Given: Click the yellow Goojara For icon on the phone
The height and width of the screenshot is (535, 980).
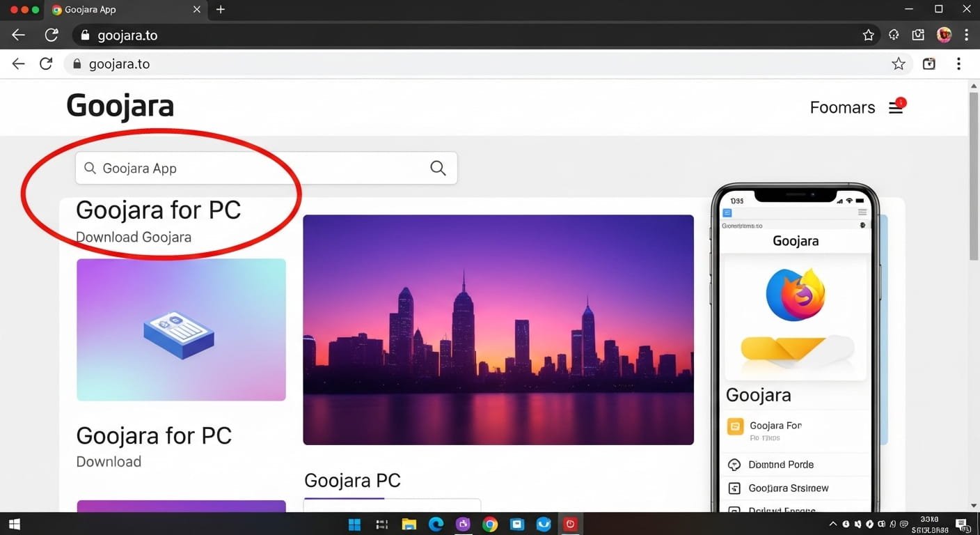Looking at the screenshot, I should click(x=735, y=426).
